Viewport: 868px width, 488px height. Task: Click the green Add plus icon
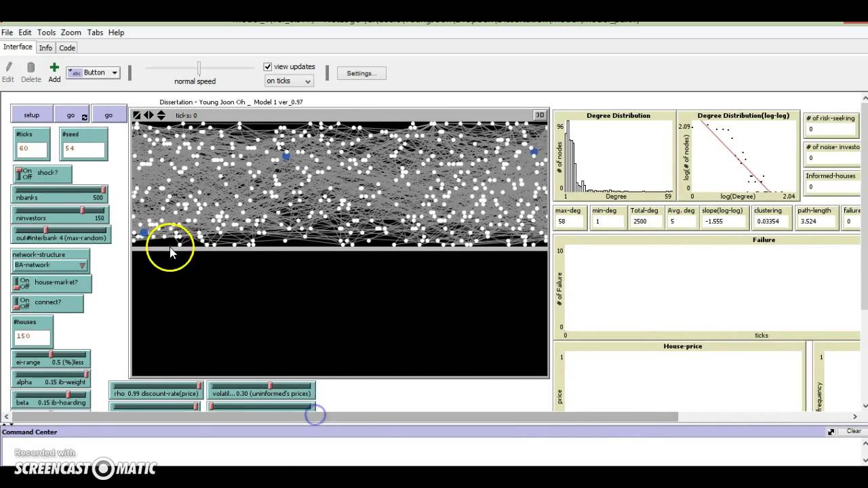point(54,67)
